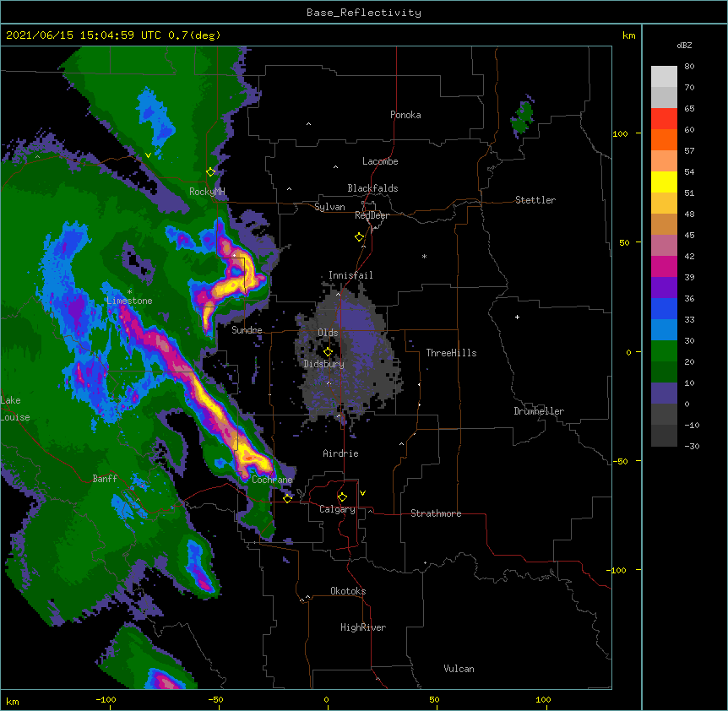Click the white caret marker west of Ponoka
728x711 pixels.
click(308, 124)
